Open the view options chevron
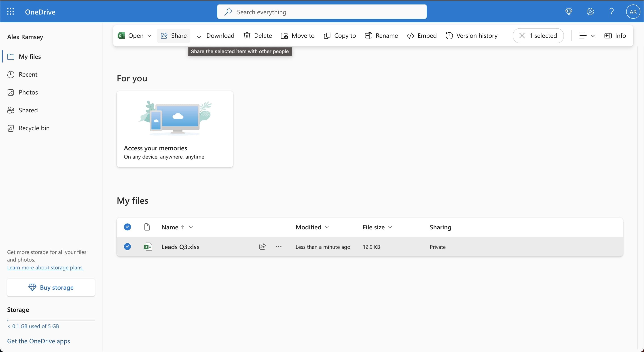This screenshot has height=352, width=644. pos(593,36)
